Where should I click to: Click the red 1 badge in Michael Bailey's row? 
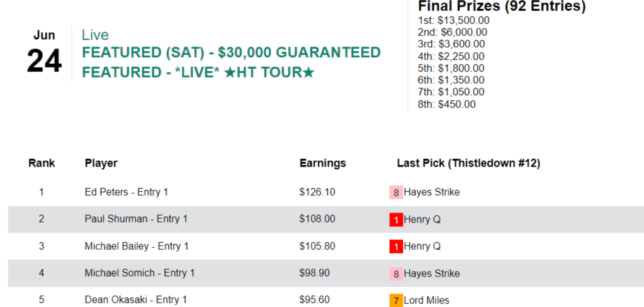pyautogui.click(x=396, y=246)
